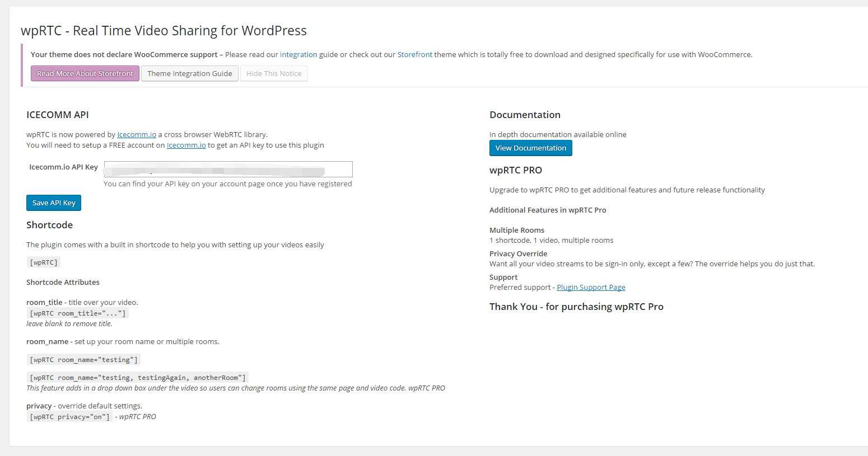The width and height of the screenshot is (868, 456).
Task: Open the Storefront theme link in notice
Action: coord(415,54)
